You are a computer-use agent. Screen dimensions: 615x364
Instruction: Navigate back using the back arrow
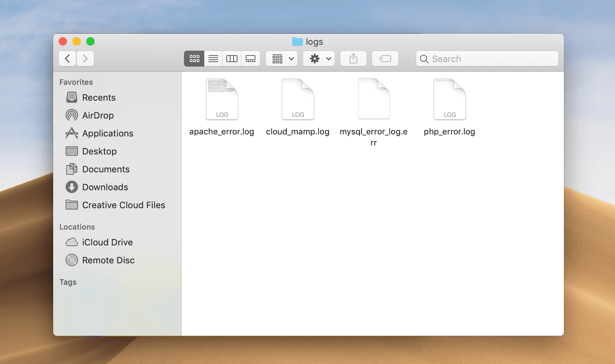tap(67, 58)
